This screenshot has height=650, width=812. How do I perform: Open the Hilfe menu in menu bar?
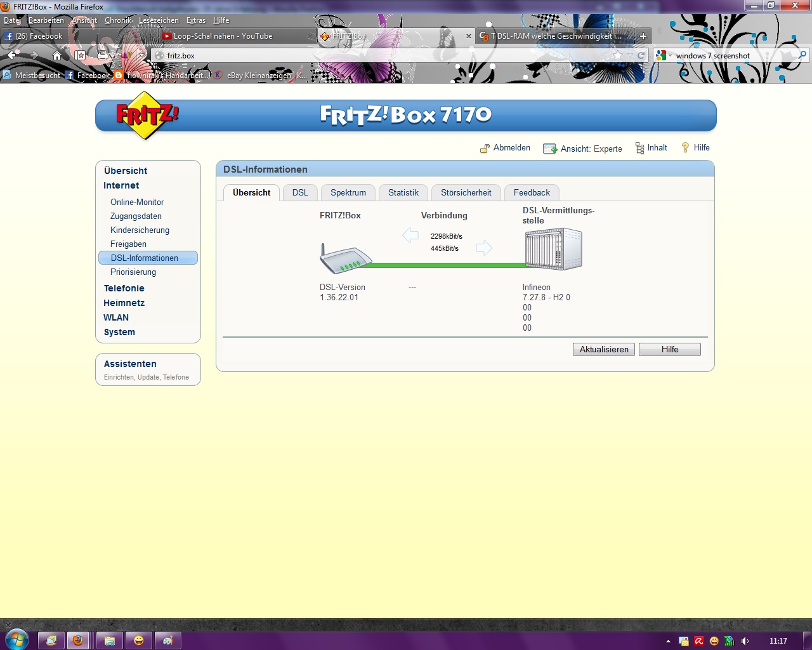coord(221,20)
